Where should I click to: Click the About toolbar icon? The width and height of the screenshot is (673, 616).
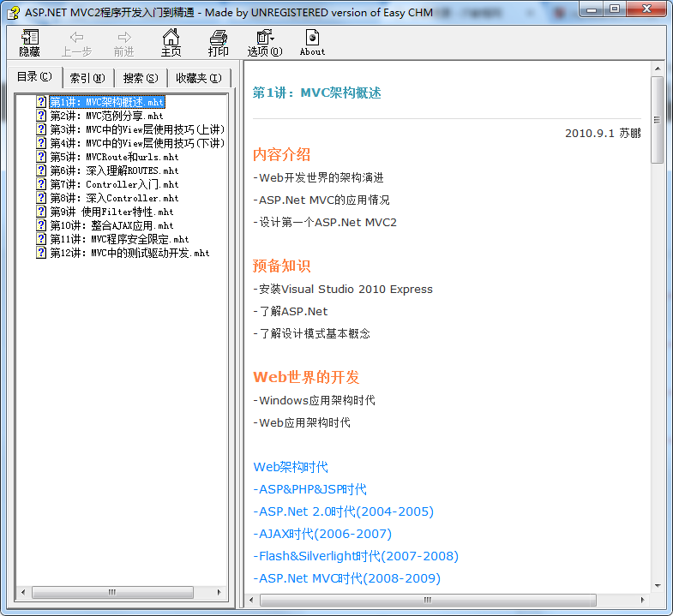coord(312,41)
